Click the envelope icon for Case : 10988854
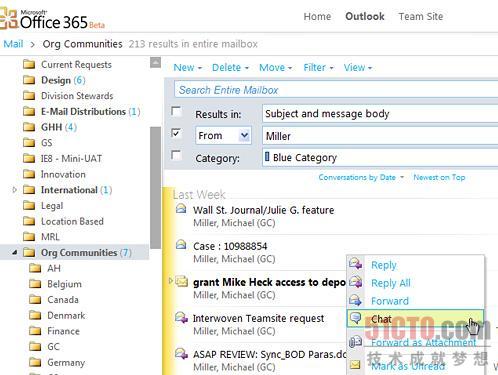Viewport: 498px width, 375px height. coord(181,245)
